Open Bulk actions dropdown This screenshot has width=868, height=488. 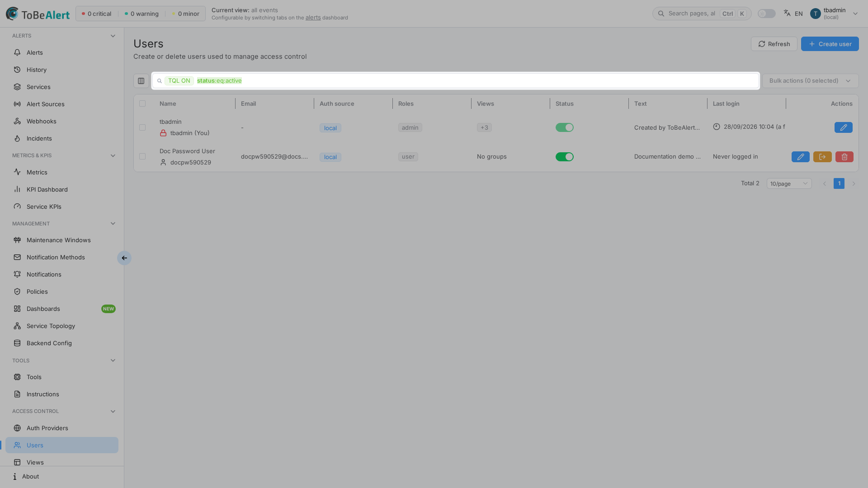(x=810, y=81)
